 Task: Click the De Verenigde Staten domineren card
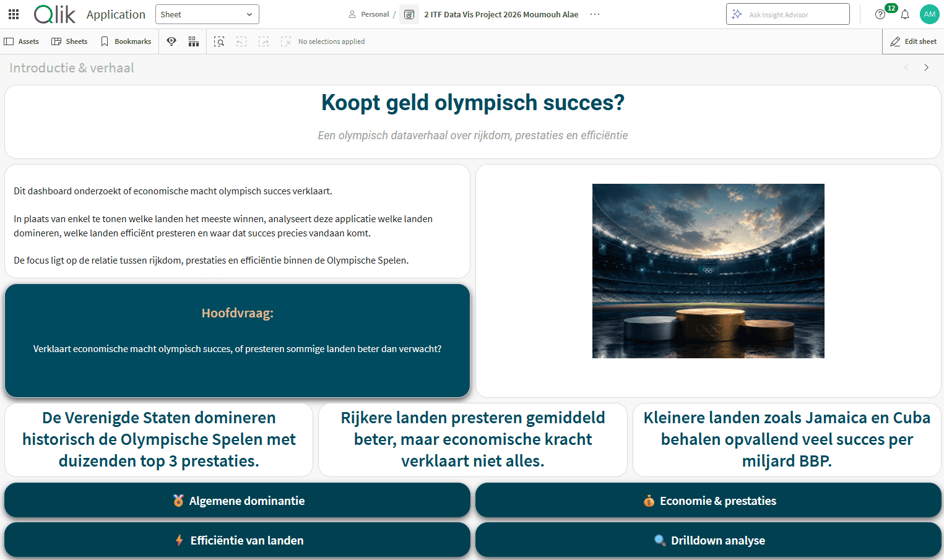coord(159,440)
